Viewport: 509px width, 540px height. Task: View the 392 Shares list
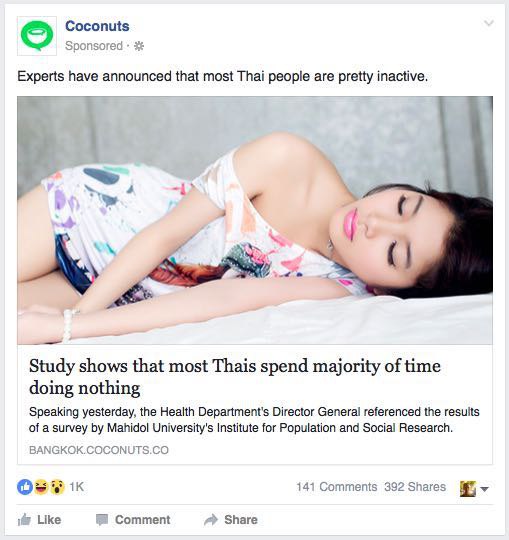coord(415,487)
